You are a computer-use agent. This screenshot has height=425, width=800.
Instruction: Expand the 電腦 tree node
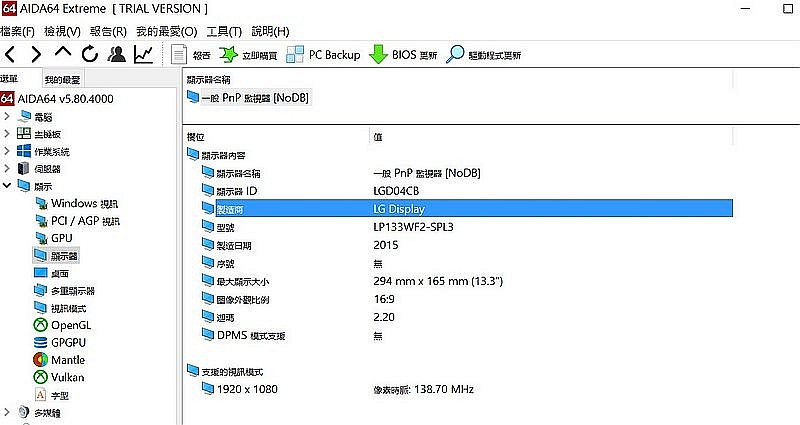6,116
